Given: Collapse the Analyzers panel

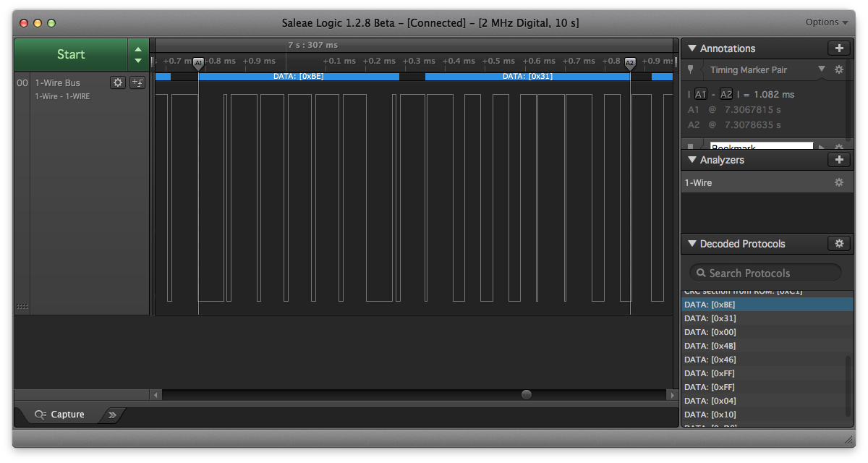Looking at the screenshot, I should pos(692,160).
